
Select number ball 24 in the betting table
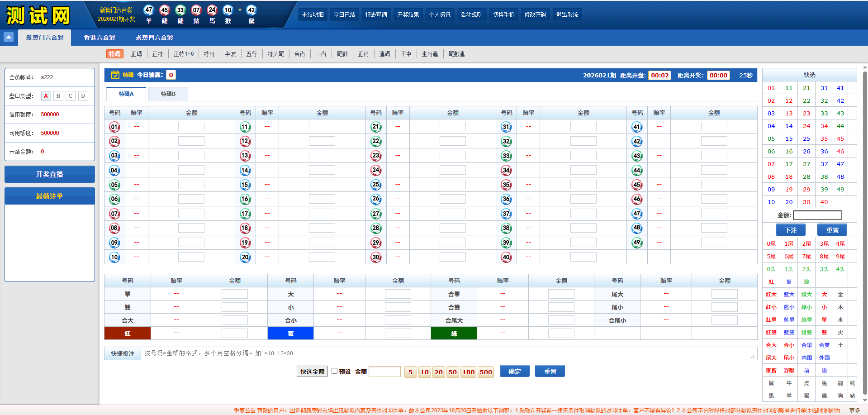pos(376,170)
